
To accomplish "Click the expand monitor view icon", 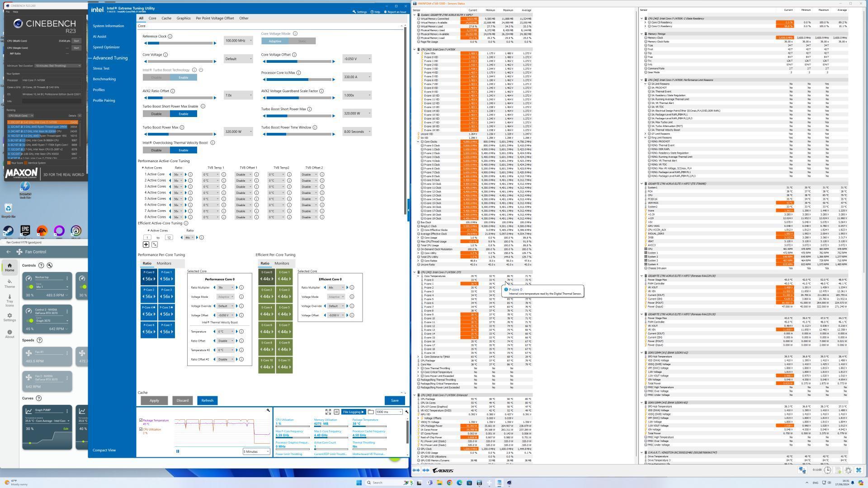I will [328, 412].
